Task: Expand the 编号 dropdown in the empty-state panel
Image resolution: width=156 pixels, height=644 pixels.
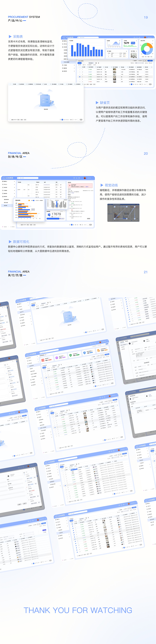Action: pyautogui.click(x=18, y=84)
